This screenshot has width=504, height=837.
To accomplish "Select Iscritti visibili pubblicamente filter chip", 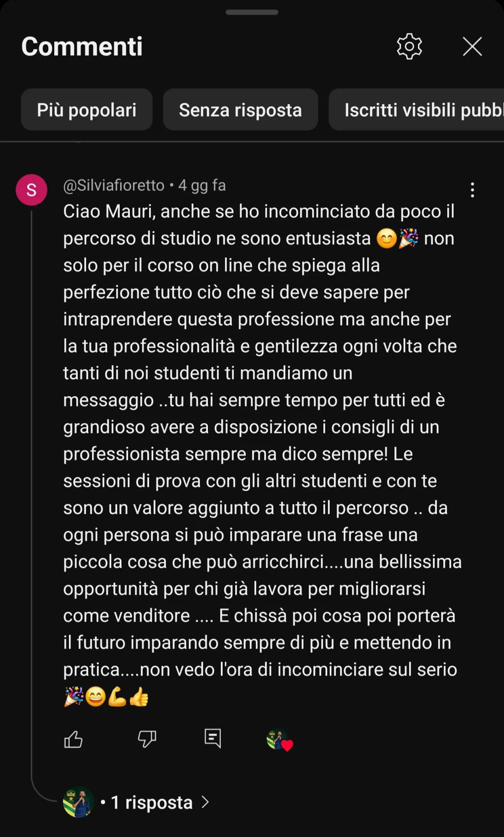I will click(x=416, y=110).
